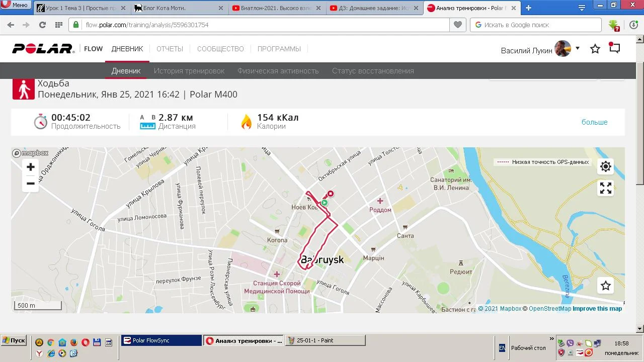Launch Chrome from quick launch
The image size is (644, 362).
50,342
